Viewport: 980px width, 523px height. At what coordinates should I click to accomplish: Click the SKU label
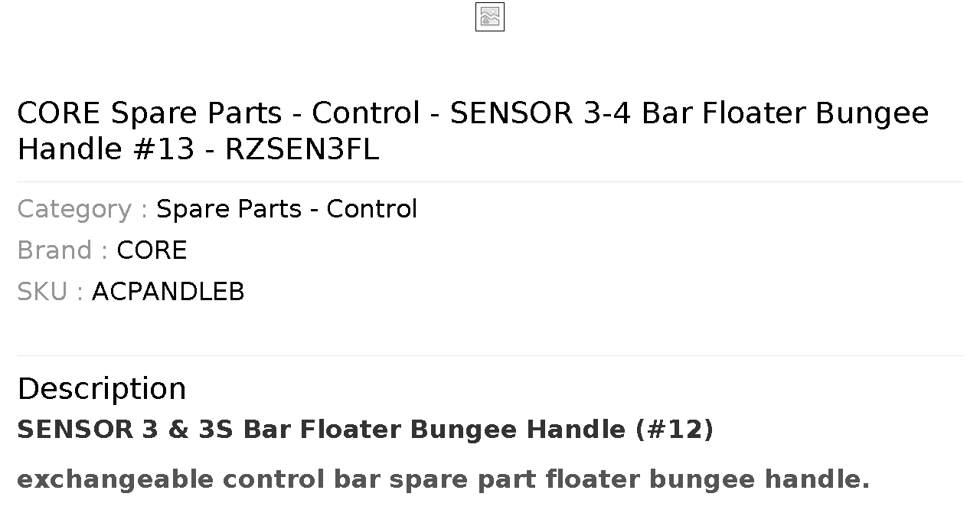coord(50,292)
